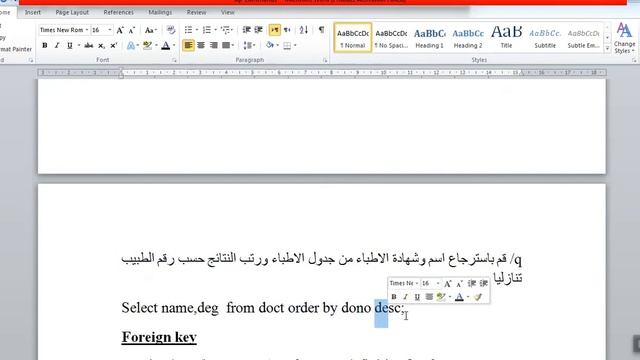
Task: Toggle Right-to-Left text direction button
Action: 287,30
